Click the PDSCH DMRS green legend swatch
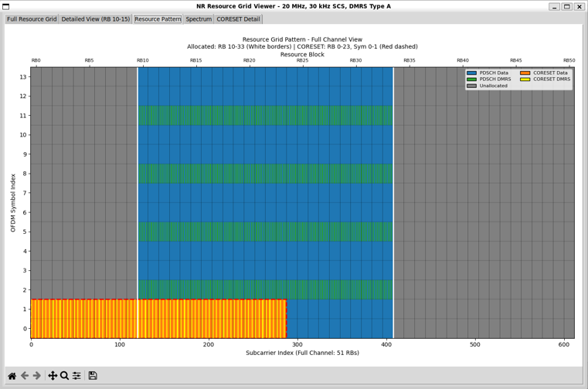 point(471,79)
